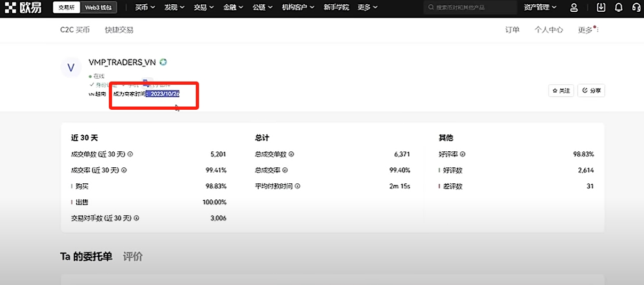Click the 差评数 row label
This screenshot has height=285, width=644.
click(x=452, y=186)
